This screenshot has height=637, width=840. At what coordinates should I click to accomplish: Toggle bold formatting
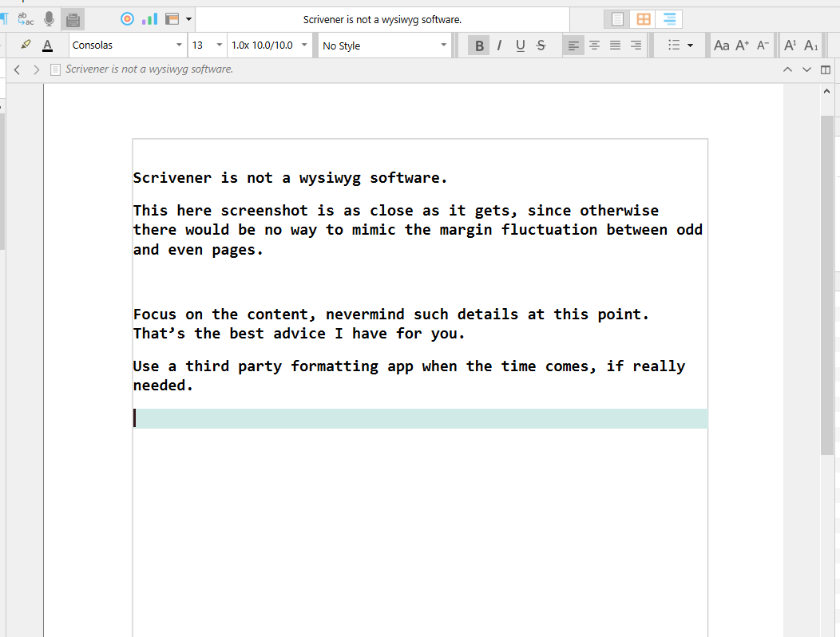coord(479,45)
